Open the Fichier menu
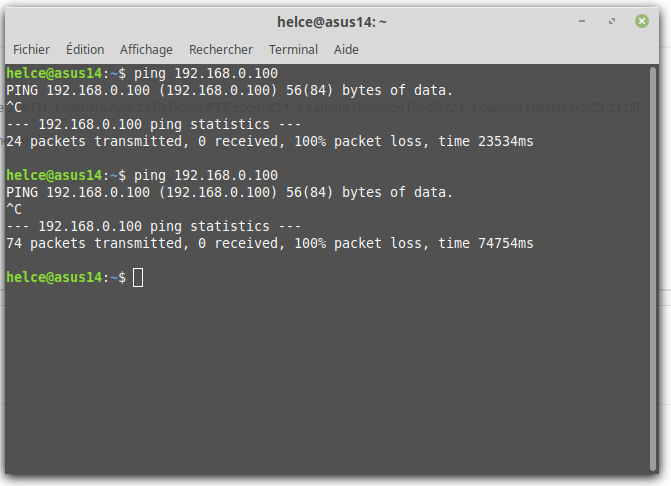The image size is (671, 486). pos(31,50)
